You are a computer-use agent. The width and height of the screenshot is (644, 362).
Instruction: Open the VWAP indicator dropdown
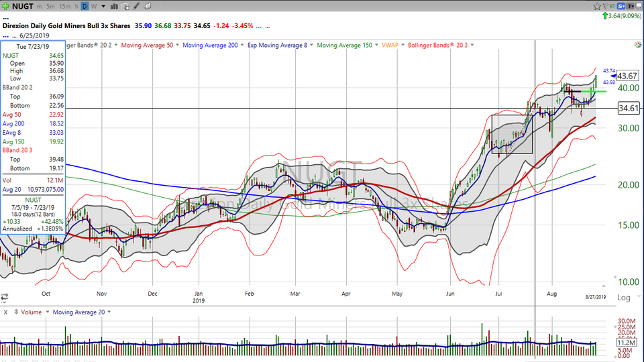pos(390,45)
